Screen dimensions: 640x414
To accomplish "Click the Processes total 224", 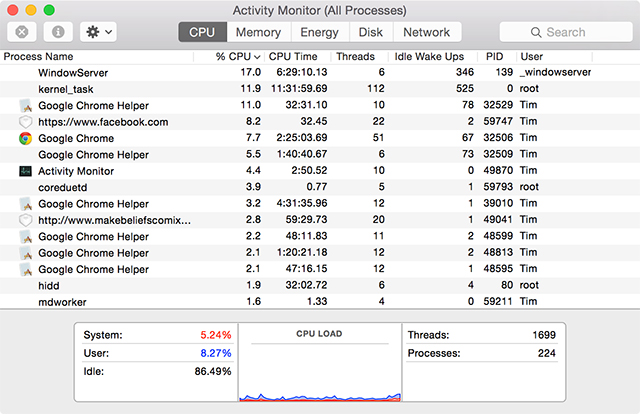I will (x=547, y=353).
